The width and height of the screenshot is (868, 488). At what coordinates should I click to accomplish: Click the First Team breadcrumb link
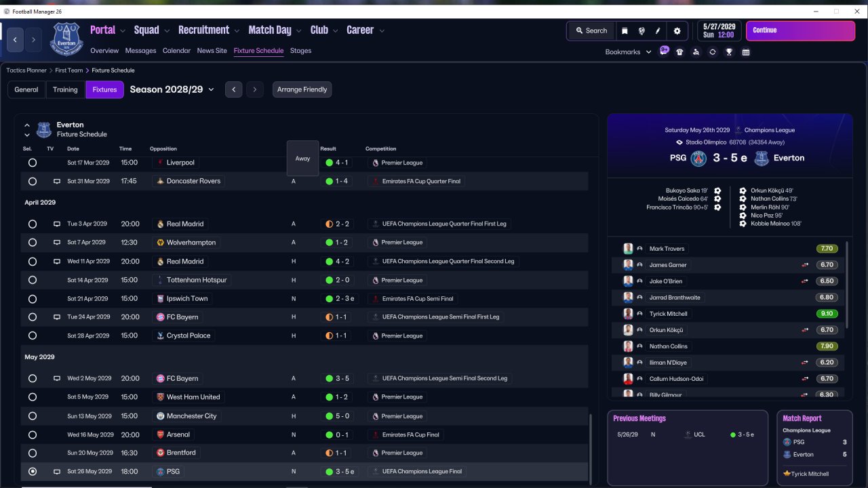coord(69,70)
